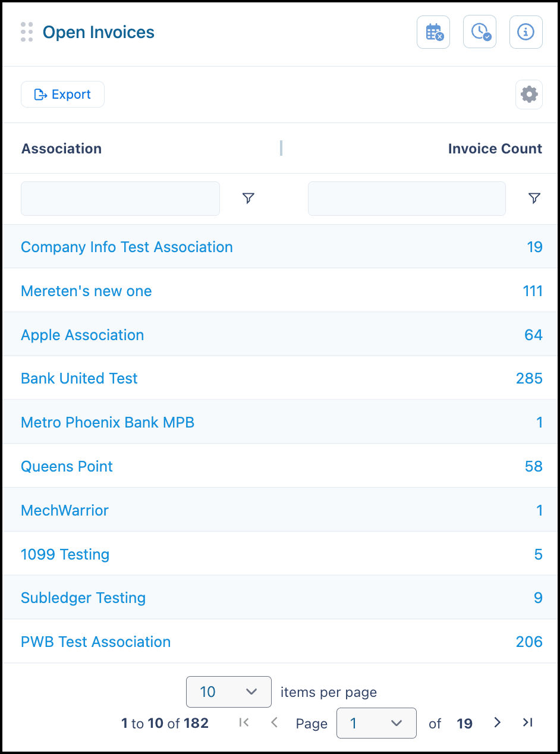
Task: Grab the drag handle beside Open Invoices
Action: 27,32
